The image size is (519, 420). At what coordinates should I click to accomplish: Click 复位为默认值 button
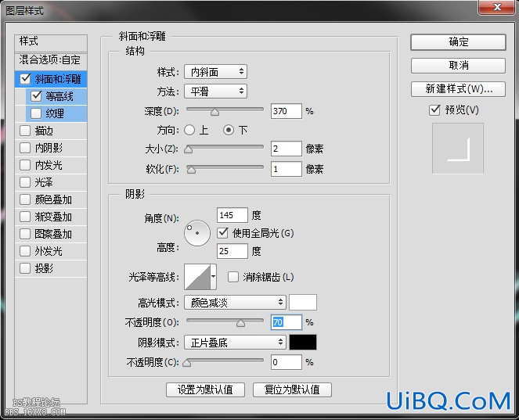coord(292,389)
